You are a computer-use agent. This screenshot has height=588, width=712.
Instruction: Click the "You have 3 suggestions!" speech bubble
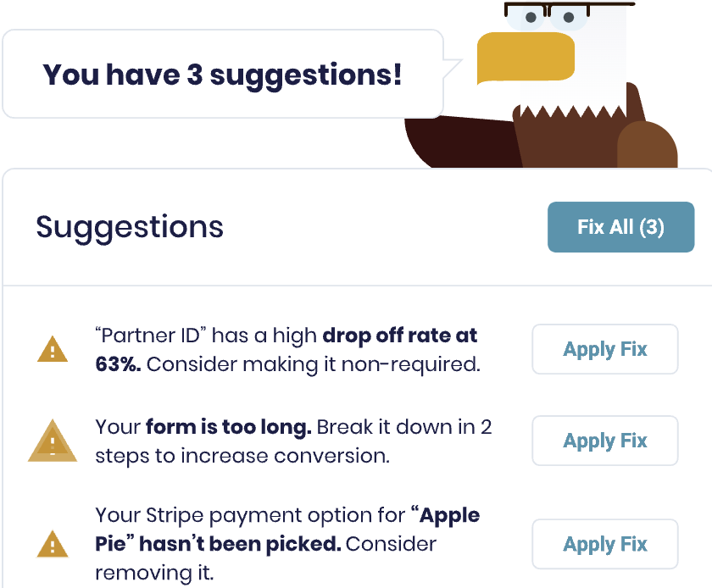coord(222,74)
